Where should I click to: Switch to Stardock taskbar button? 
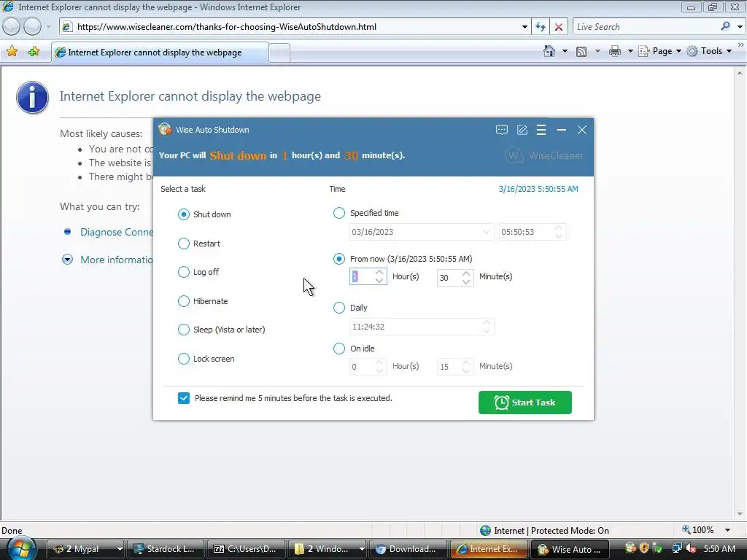(x=166, y=549)
